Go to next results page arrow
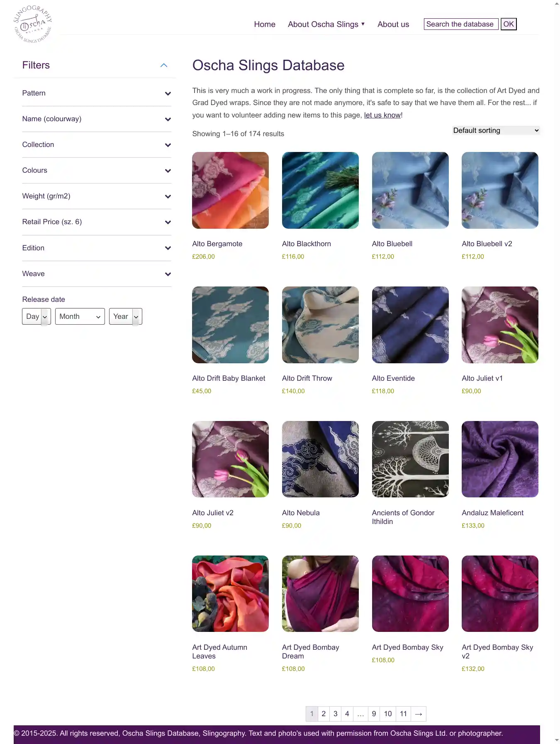Screen dimensions: 560x744 419,714
